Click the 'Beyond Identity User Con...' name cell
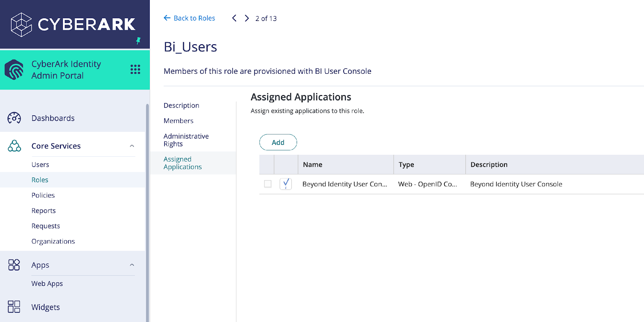Image resolution: width=644 pixels, height=322 pixels. pyautogui.click(x=345, y=184)
